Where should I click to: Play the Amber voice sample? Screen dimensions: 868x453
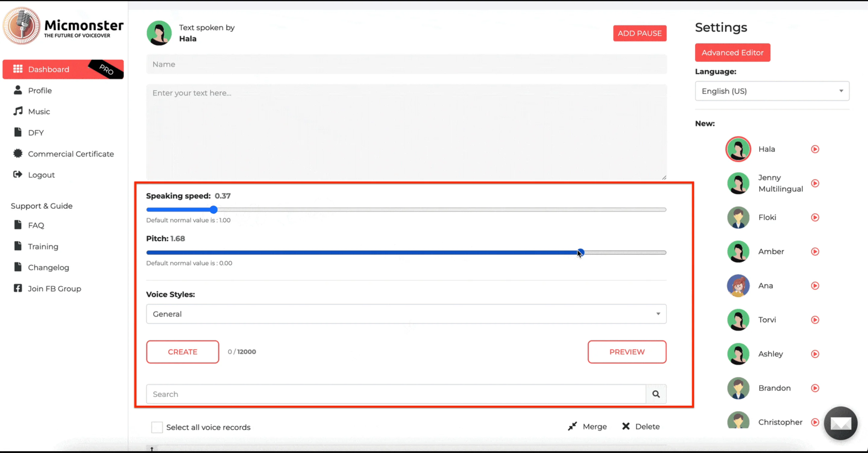tap(815, 251)
